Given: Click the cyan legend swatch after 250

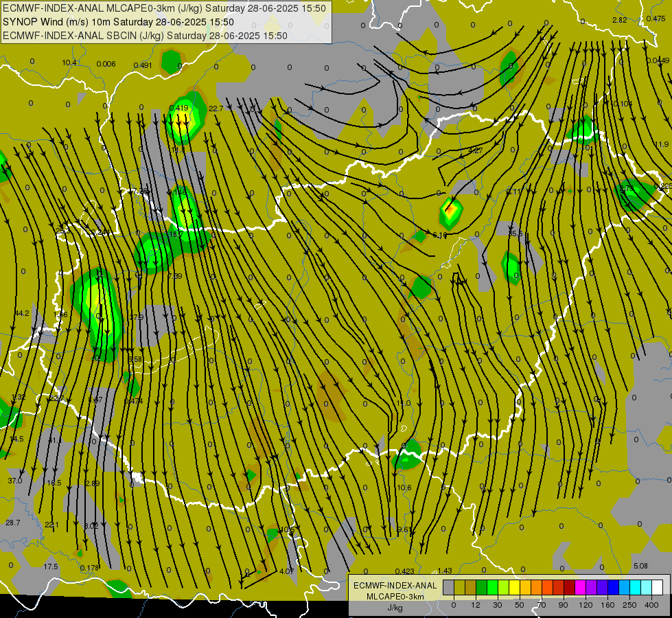Looking at the screenshot, I should [x=636, y=587].
